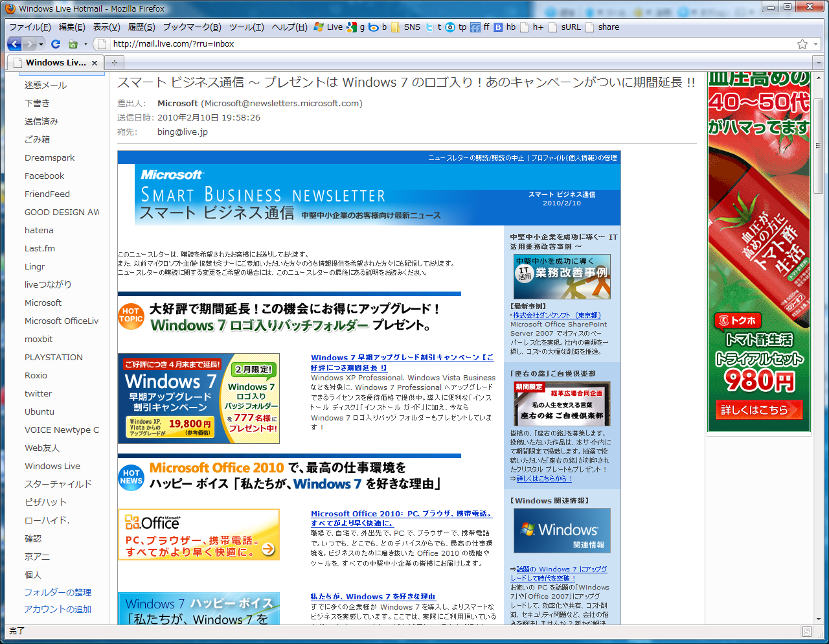Open the Twitter 't' bookmark
This screenshot has height=644, width=829.
tap(433, 27)
